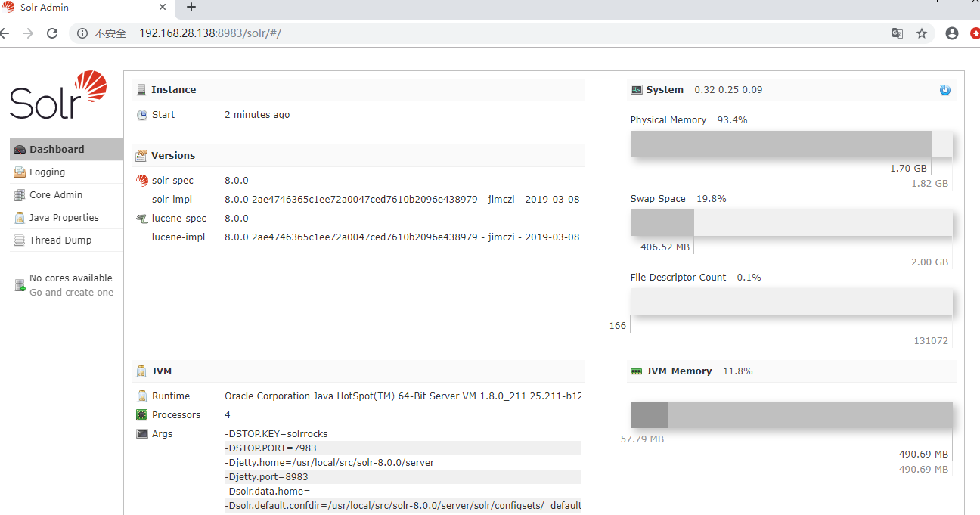Click the Java Properties icon
The image size is (980, 515).
(x=18, y=217)
